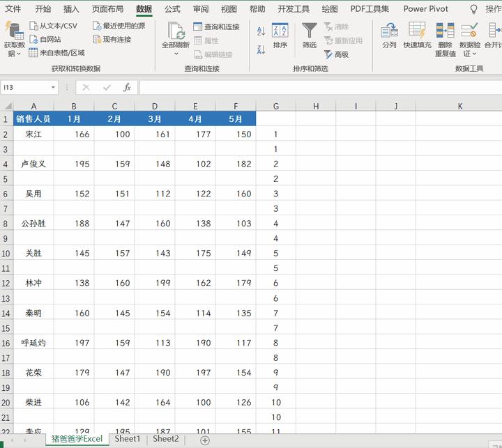Open 查询和连接 pane
Viewport: 502px width, 448px height.
pyautogui.click(x=216, y=27)
